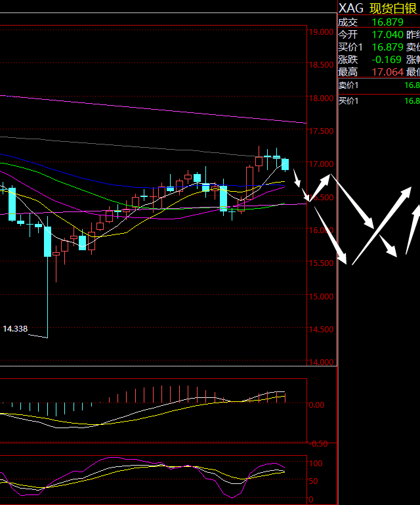The height and width of the screenshot is (505, 420).
Task: Click the 14.338 low price annotation
Action: pyautogui.click(x=15, y=329)
